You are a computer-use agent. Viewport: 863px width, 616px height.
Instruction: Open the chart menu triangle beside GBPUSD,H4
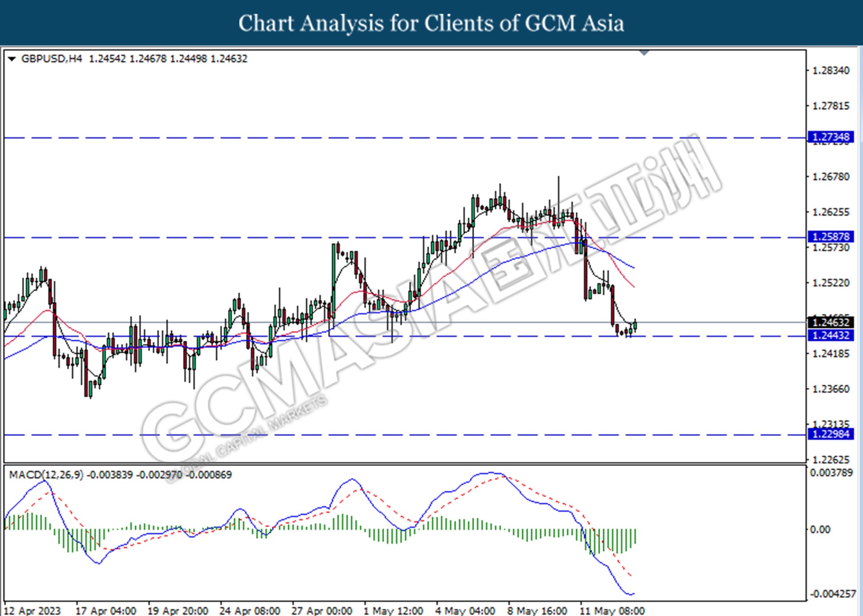(12, 59)
